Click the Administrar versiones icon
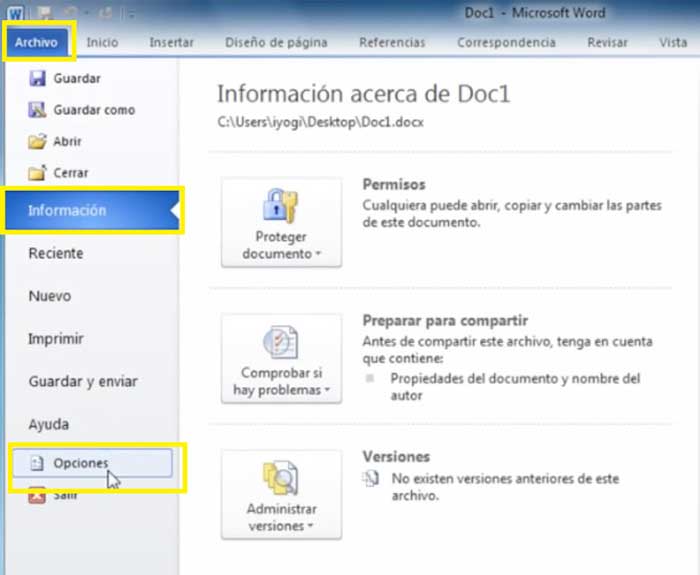 point(280,478)
